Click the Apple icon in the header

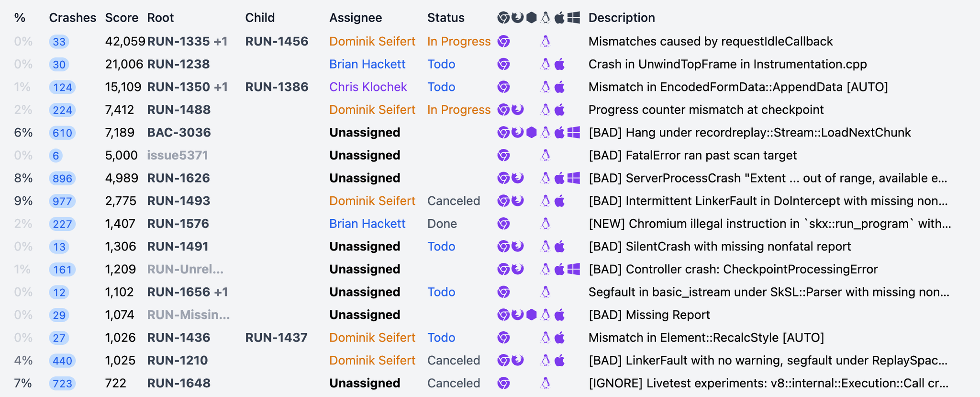[559, 18]
